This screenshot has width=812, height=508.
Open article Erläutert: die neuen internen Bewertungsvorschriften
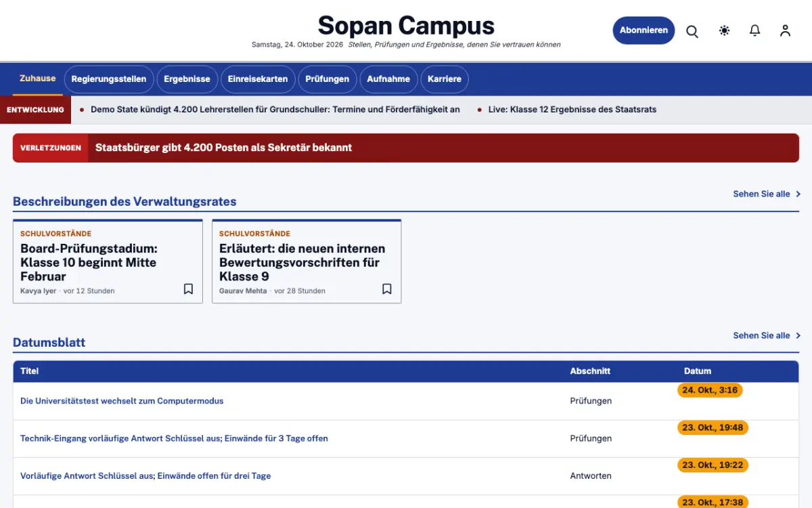point(302,262)
